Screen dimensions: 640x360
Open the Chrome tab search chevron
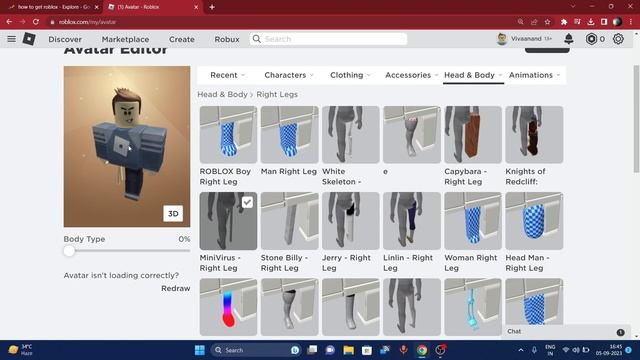(x=573, y=7)
